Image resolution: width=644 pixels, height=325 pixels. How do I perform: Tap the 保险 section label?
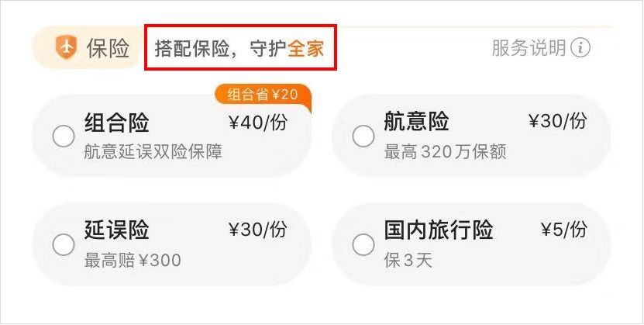click(108, 49)
